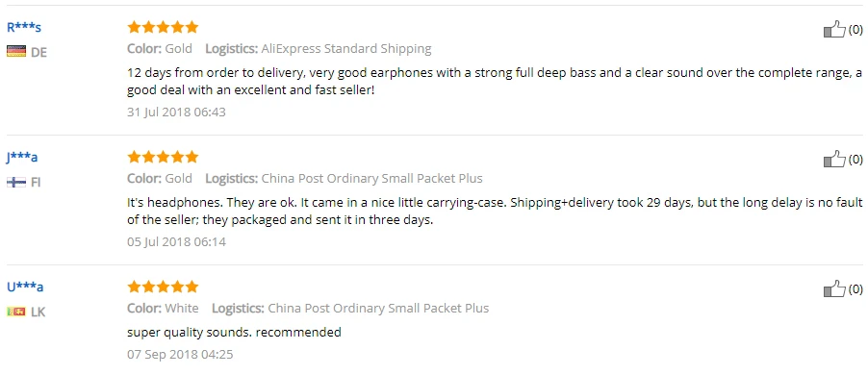
Task: Click 'super quality sounds. recommended' text
Action: pos(234,333)
